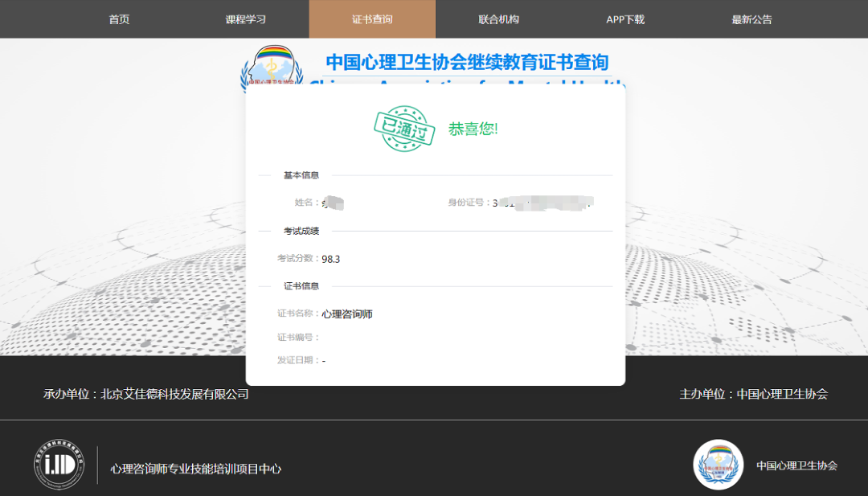Click the 证书编号 label
Image resolution: width=868 pixels, height=496 pixels.
[298, 337]
